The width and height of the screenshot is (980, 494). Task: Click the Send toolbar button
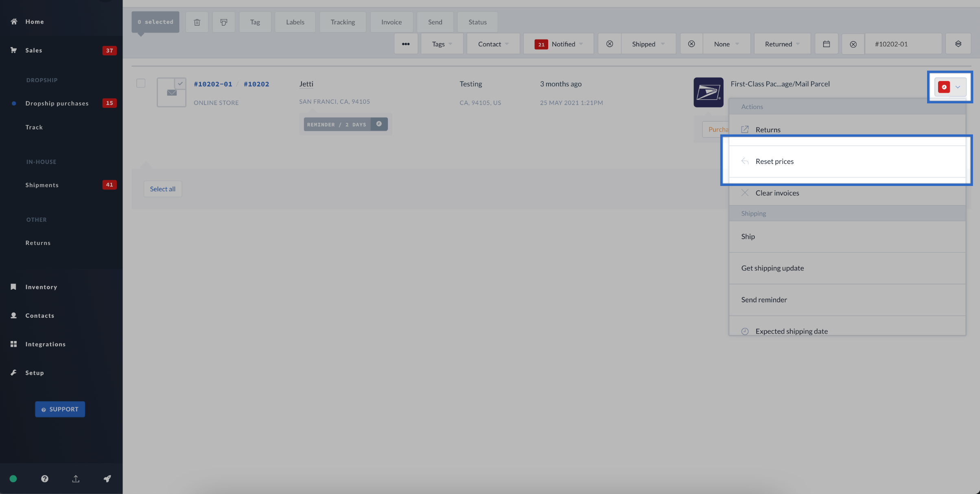(435, 22)
